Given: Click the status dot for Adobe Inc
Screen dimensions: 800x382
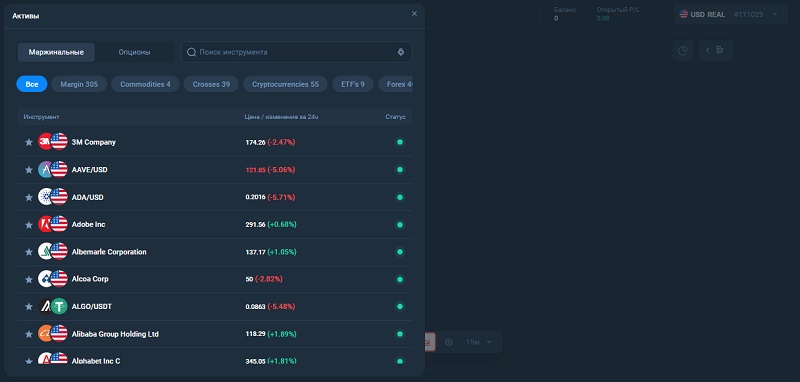Looking at the screenshot, I should [400, 224].
